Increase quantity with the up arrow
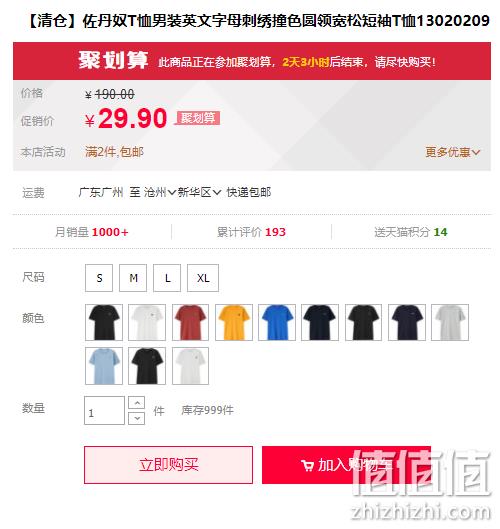This screenshot has width=500, height=529. pos(137,402)
